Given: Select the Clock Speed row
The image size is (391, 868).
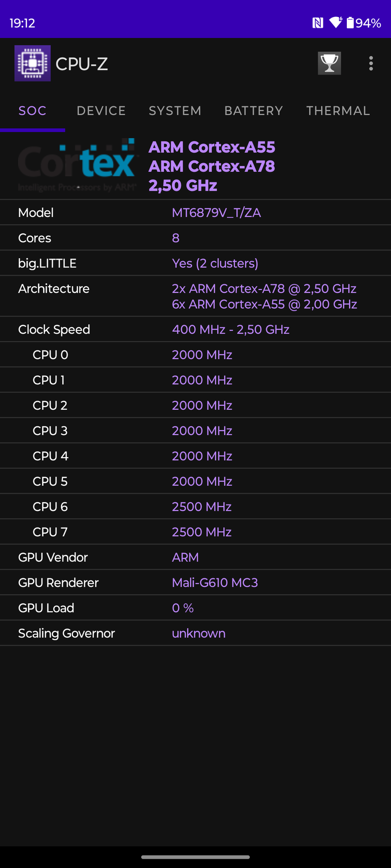Looking at the screenshot, I should (195, 329).
